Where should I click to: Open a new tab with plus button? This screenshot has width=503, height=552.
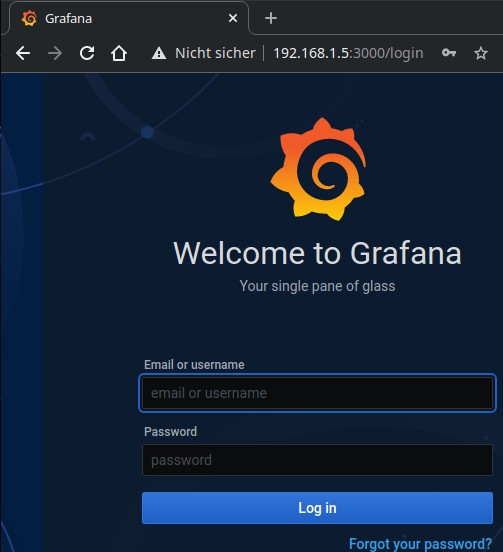(271, 18)
